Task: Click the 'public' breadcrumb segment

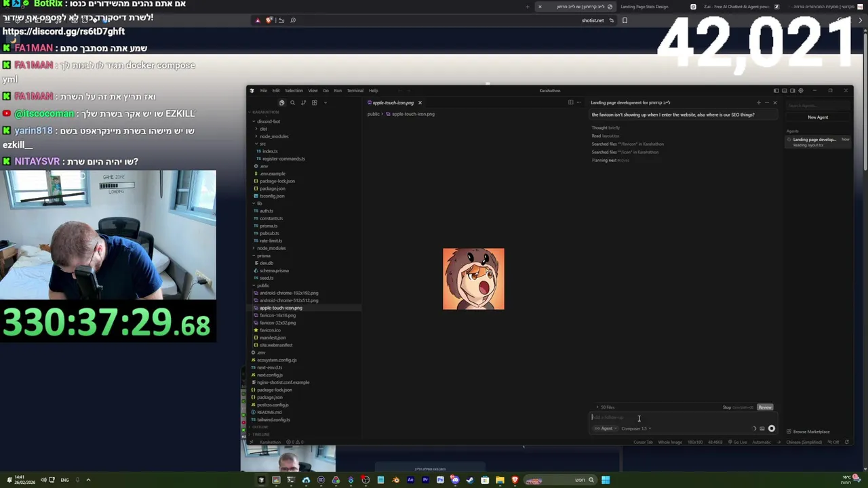Action: [x=374, y=114]
